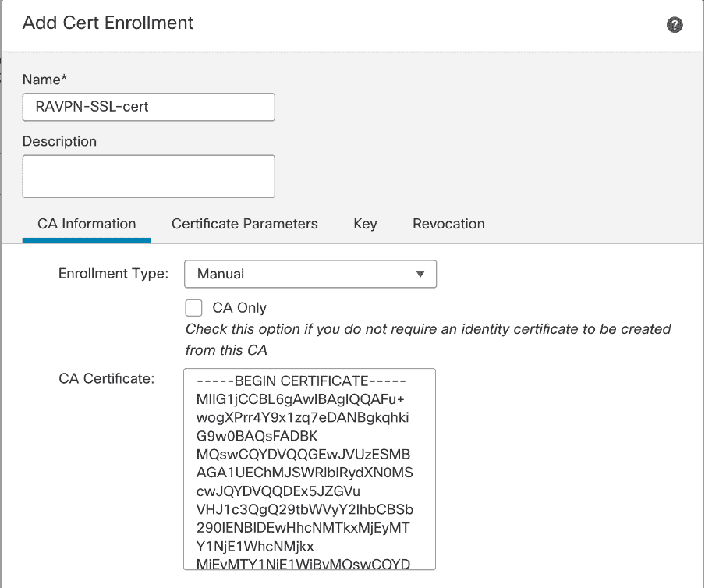Switch to the CA Information tab
Viewport: 705px width, 588px height.
point(87,224)
